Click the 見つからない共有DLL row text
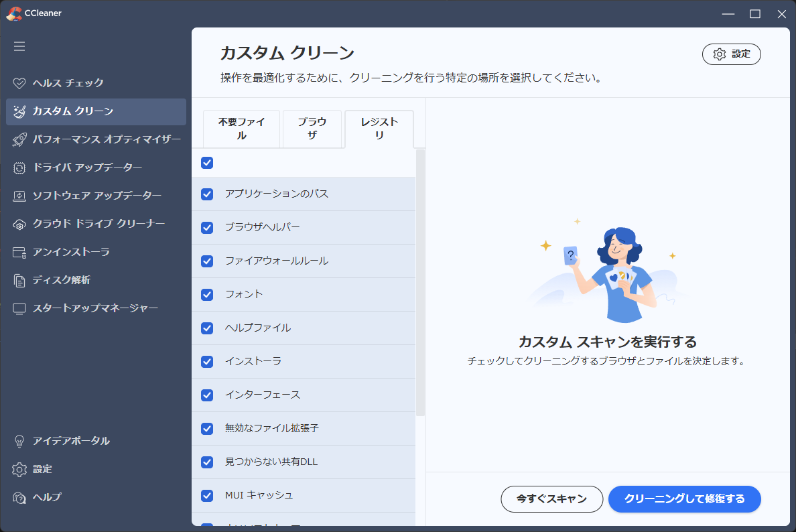This screenshot has width=796, height=532. pyautogui.click(x=271, y=462)
